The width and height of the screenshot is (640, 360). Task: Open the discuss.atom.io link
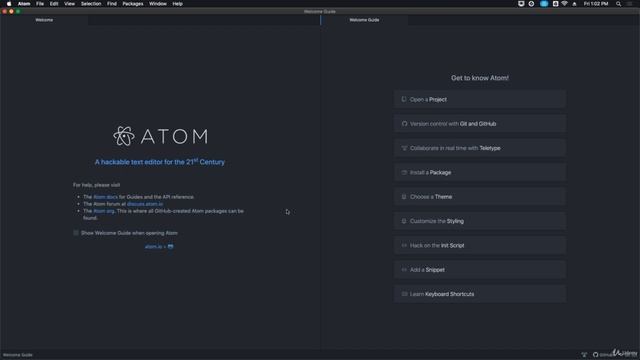pyautogui.click(x=145, y=204)
